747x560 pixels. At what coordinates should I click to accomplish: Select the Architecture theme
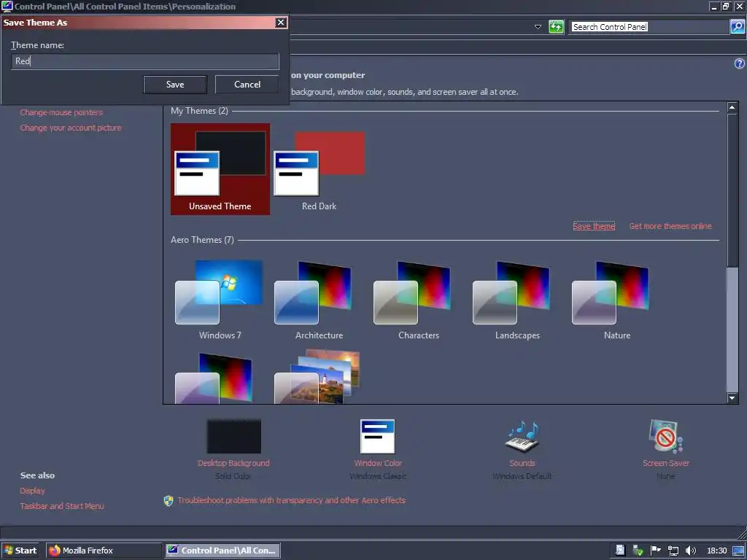[320, 299]
